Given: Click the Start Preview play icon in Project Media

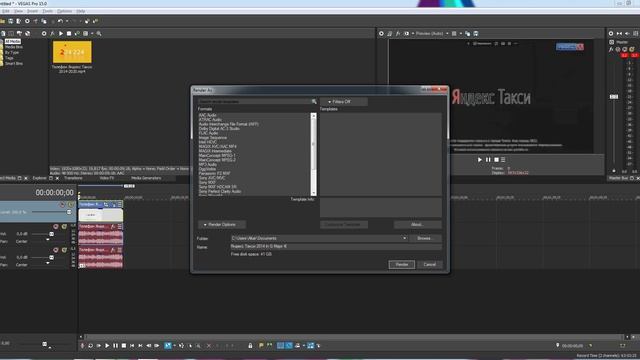Looking at the screenshot, I should point(61,33).
